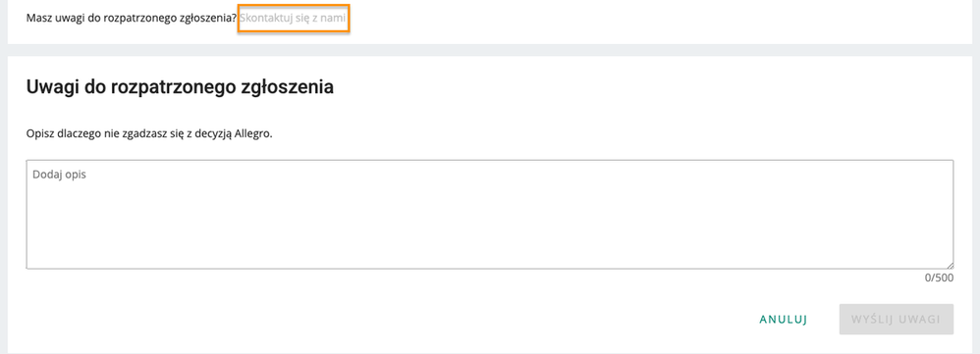Click the orange-highlighted contact link box

(x=294, y=19)
